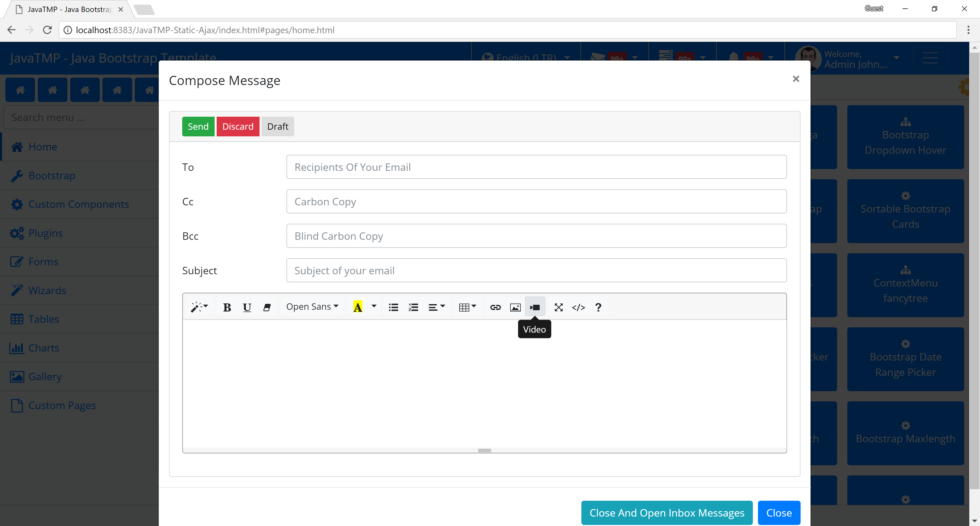This screenshot has height=526, width=980.
Task: Insert an image using image icon
Action: pyautogui.click(x=515, y=306)
